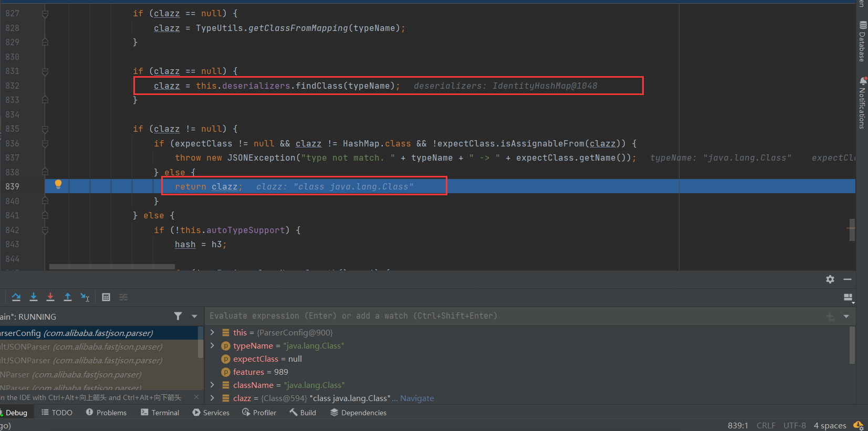Open the debugger Layout Settings icon
The height and width of the screenshot is (431, 868).
[848, 298]
